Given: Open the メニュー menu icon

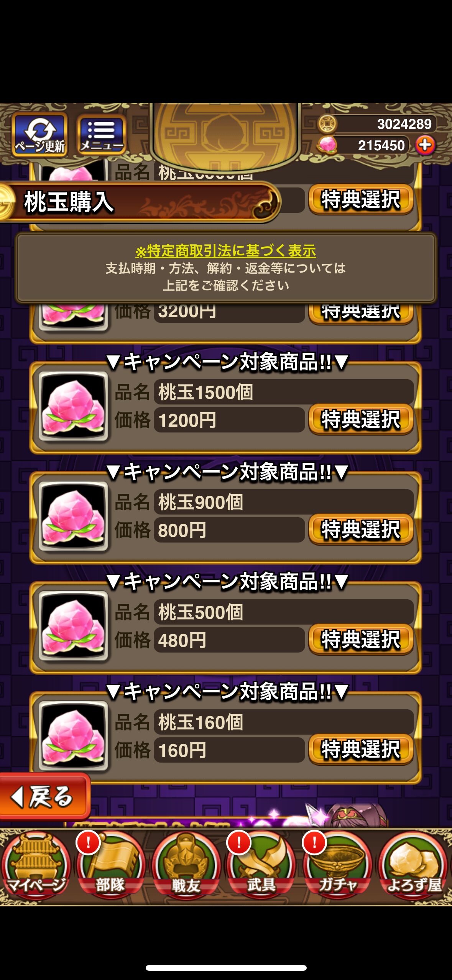Looking at the screenshot, I should point(102,135).
